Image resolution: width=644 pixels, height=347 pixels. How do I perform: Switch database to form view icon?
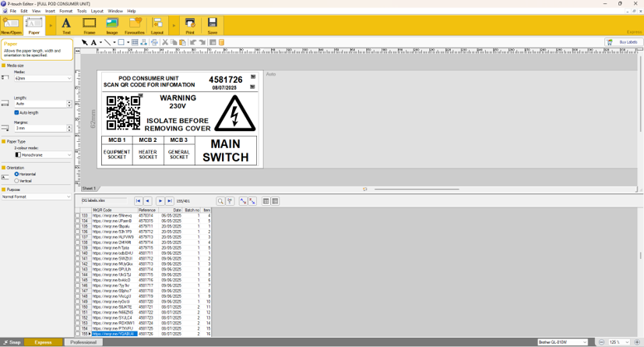[x=275, y=201]
